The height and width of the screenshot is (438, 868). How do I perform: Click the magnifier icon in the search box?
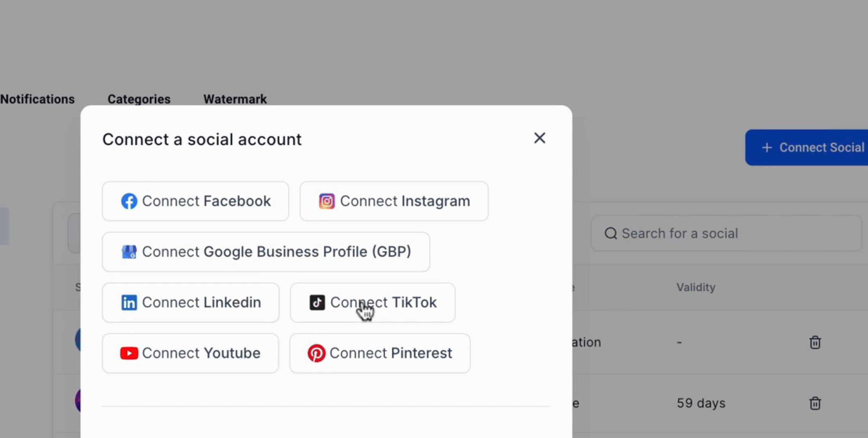pos(611,233)
